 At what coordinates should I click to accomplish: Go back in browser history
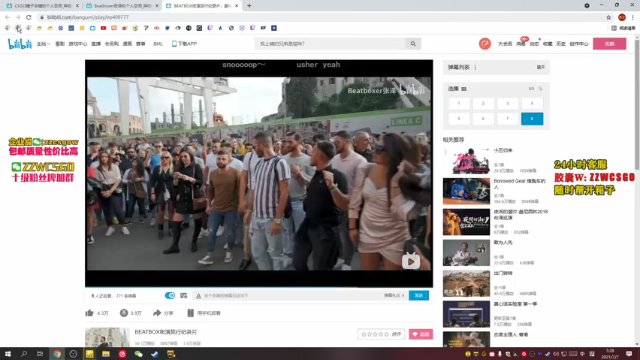coord(7,18)
